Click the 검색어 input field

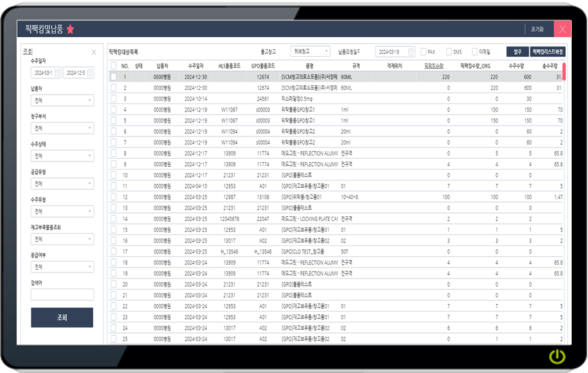pyautogui.click(x=62, y=295)
